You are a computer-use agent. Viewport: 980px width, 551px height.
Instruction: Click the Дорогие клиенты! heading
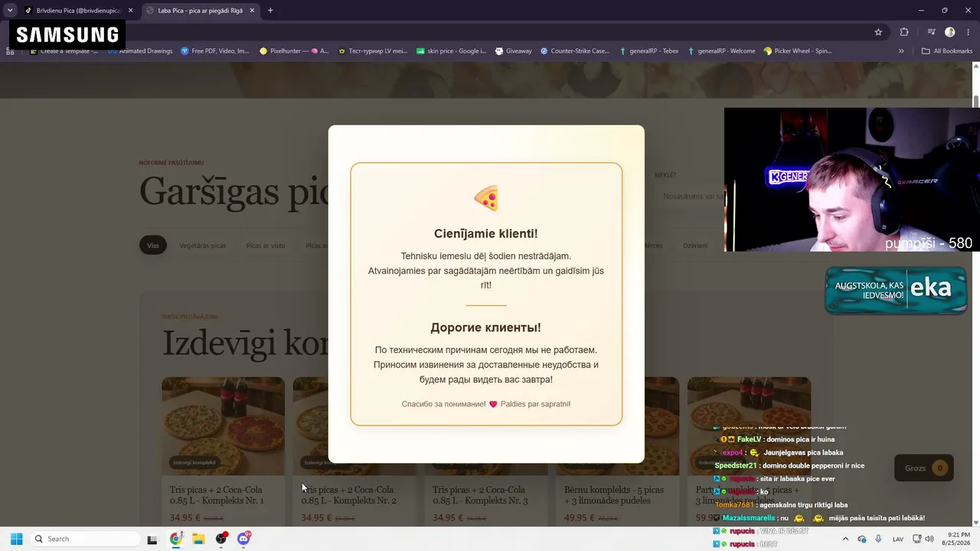pos(486,328)
